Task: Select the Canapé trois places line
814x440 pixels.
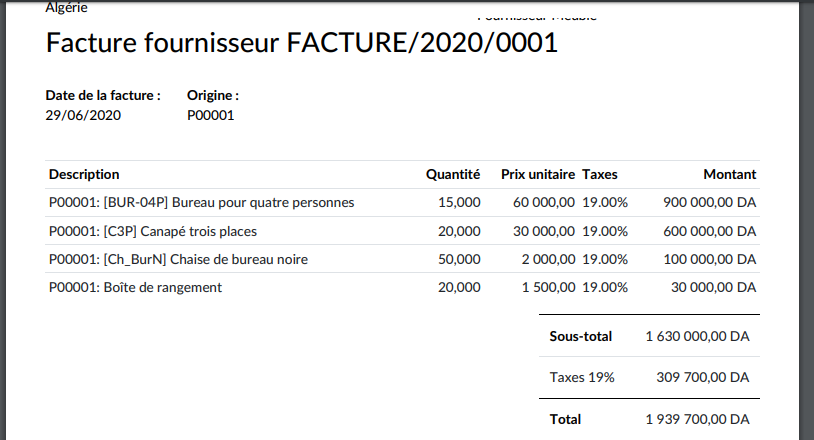Action: (153, 231)
